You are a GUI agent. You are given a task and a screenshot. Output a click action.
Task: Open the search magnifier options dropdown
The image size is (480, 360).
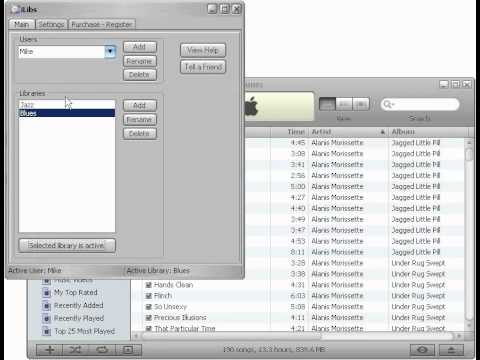389,104
